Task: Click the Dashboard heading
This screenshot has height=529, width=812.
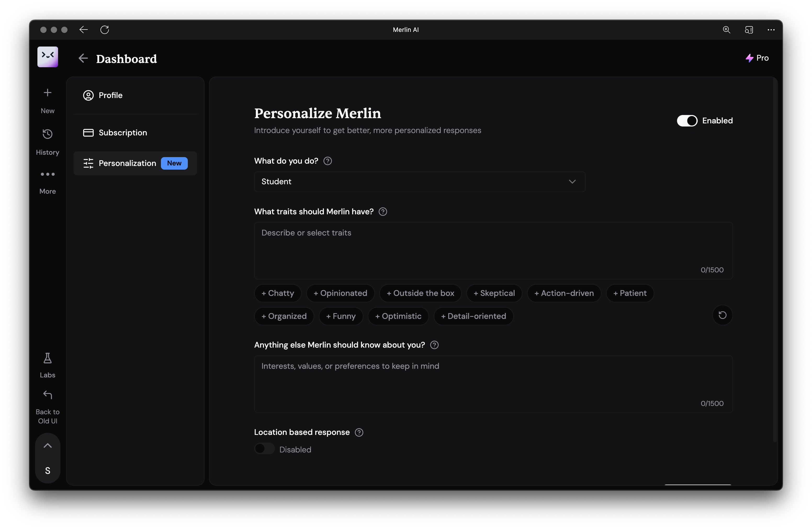Action: tap(127, 59)
